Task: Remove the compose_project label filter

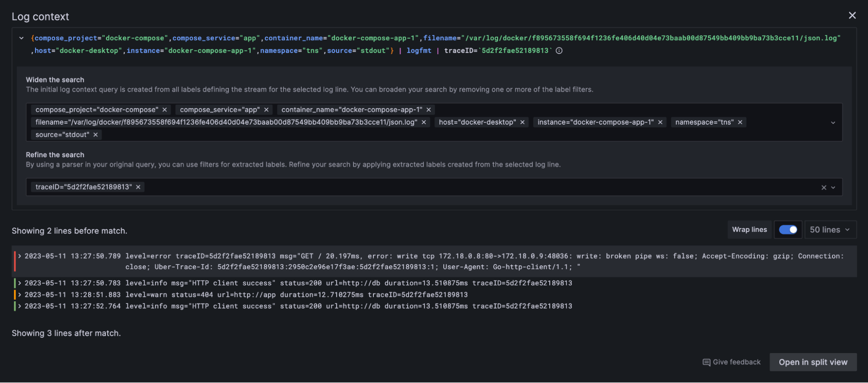Action: [165, 110]
